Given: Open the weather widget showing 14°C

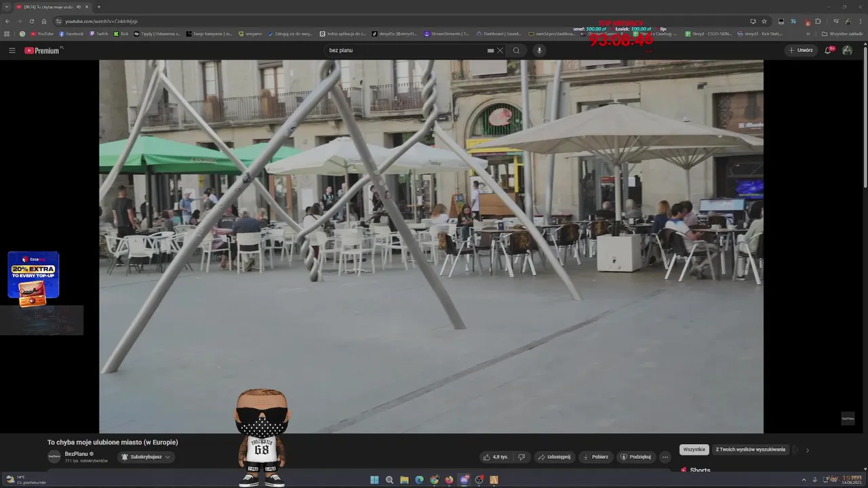Looking at the screenshot, I should click(x=26, y=479).
